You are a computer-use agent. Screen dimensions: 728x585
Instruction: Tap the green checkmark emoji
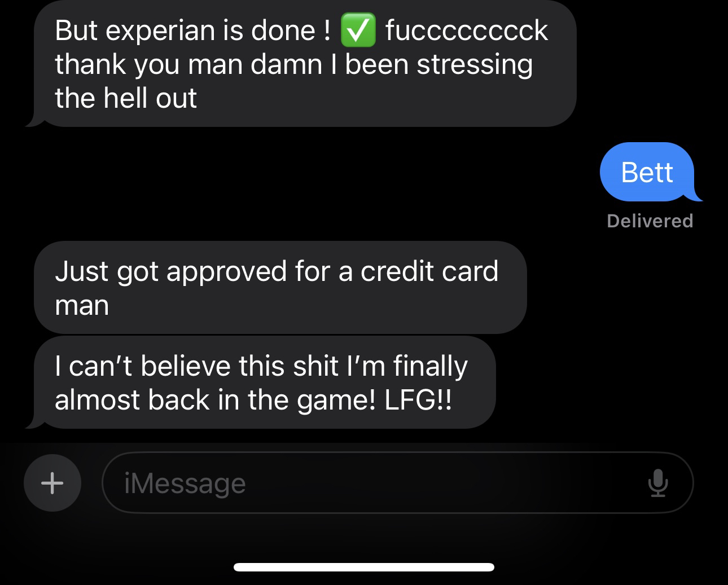358,30
